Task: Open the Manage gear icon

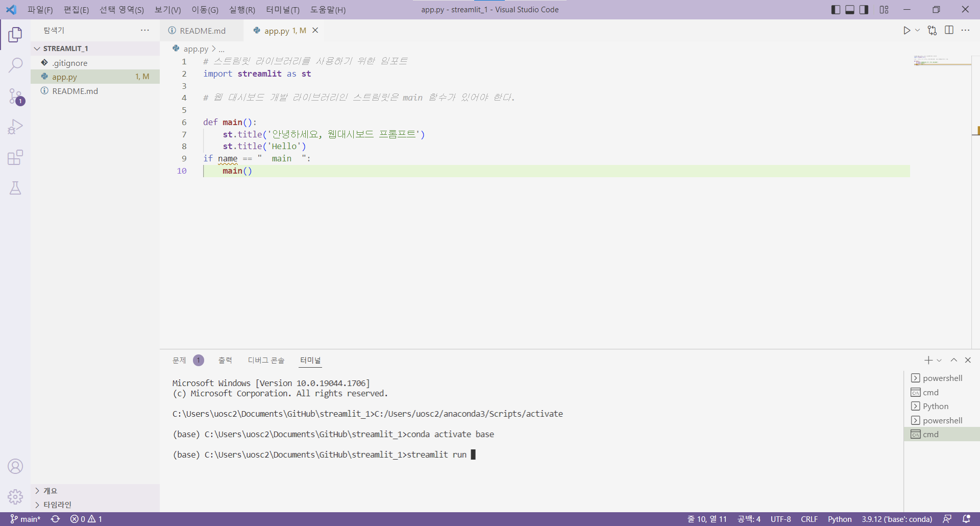Action: click(15, 496)
